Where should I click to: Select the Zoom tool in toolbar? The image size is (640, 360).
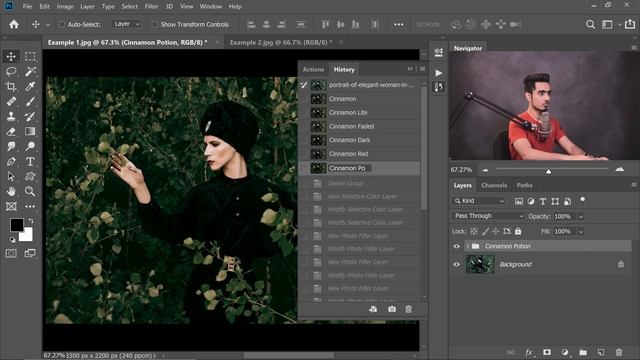[x=30, y=191]
